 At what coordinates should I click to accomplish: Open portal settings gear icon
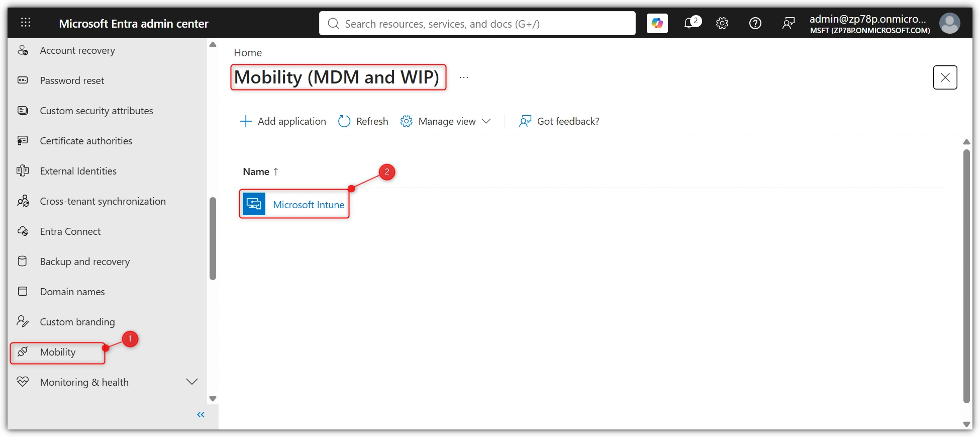[722, 23]
